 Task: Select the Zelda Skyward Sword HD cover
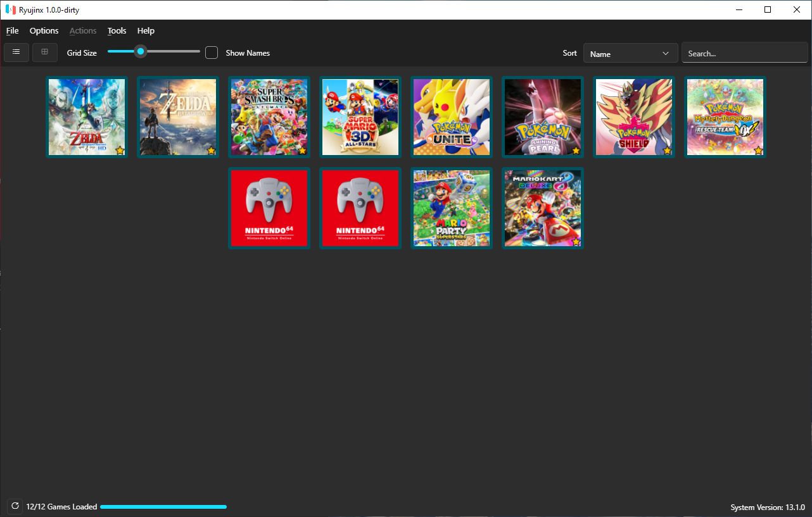tap(86, 116)
